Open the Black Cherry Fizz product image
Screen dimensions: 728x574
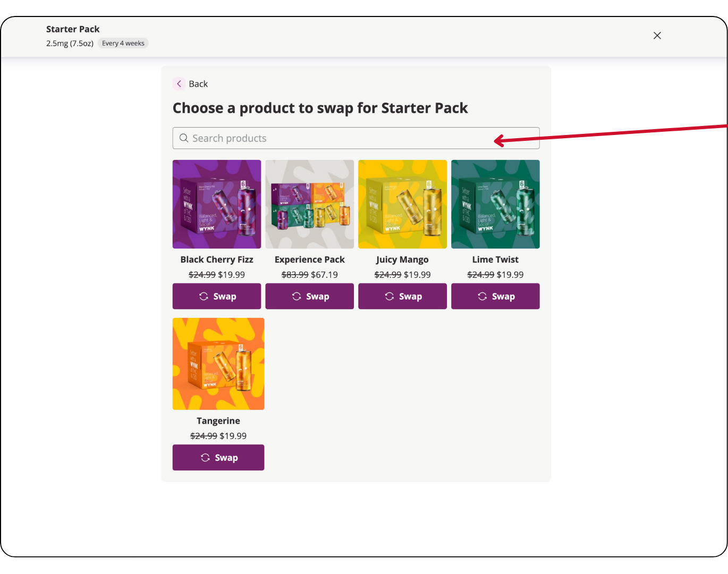point(217,204)
